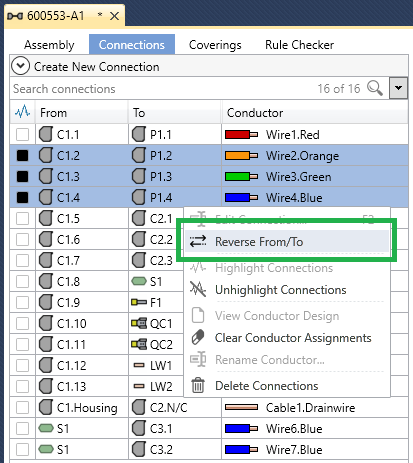The image size is (413, 463).
Task: Click connector icon beside C1.Housing
Action: coord(46,407)
